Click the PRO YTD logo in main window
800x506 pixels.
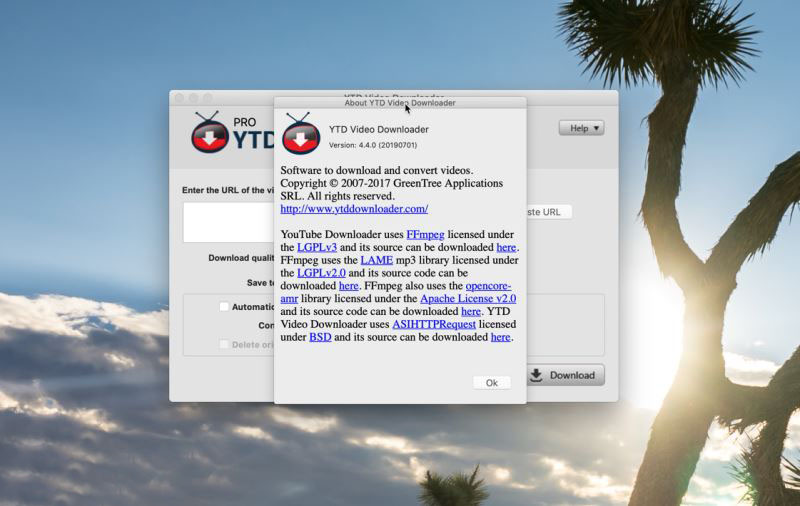coord(233,132)
